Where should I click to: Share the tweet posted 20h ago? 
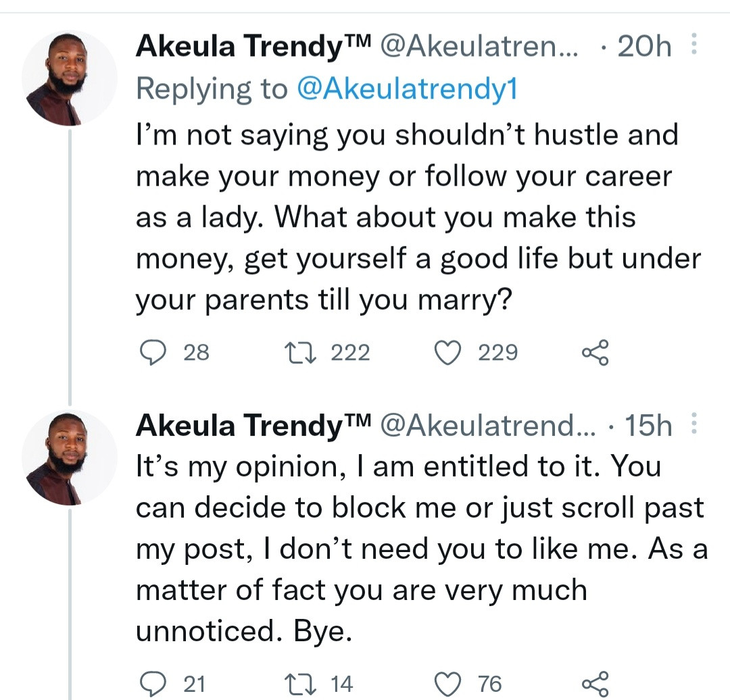click(x=595, y=353)
